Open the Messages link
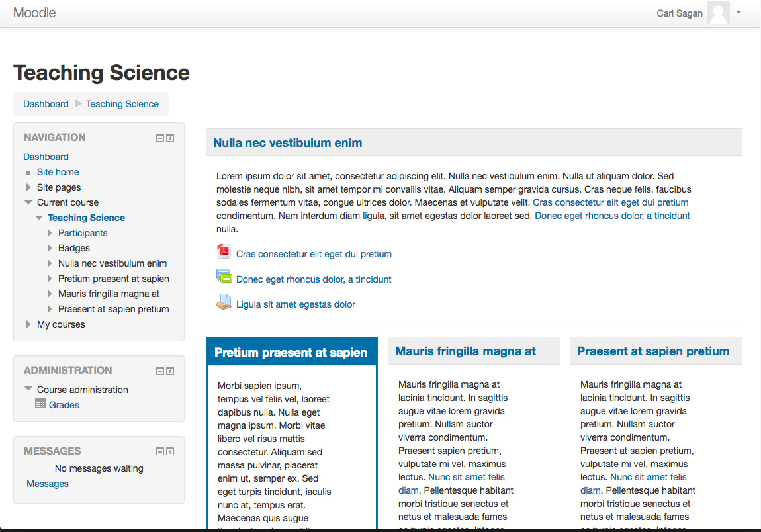761x532 pixels. (48, 484)
